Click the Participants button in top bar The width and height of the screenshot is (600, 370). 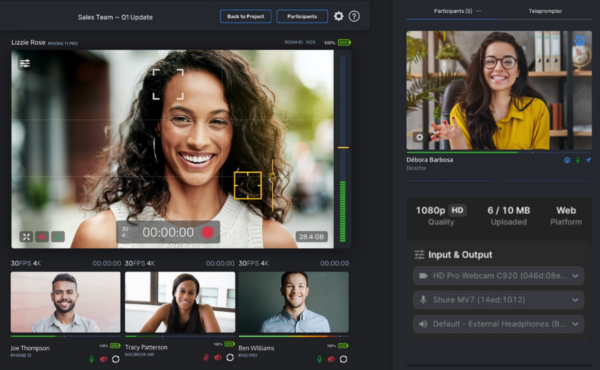point(302,16)
